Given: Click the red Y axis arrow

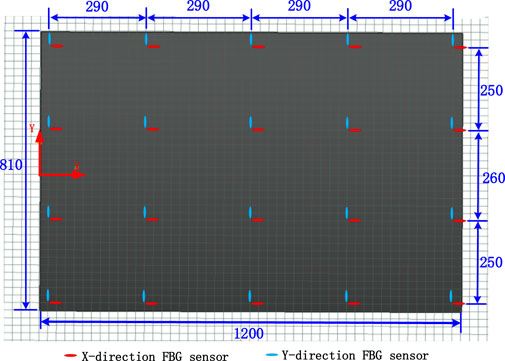Looking at the screenshot, I should (40, 153).
